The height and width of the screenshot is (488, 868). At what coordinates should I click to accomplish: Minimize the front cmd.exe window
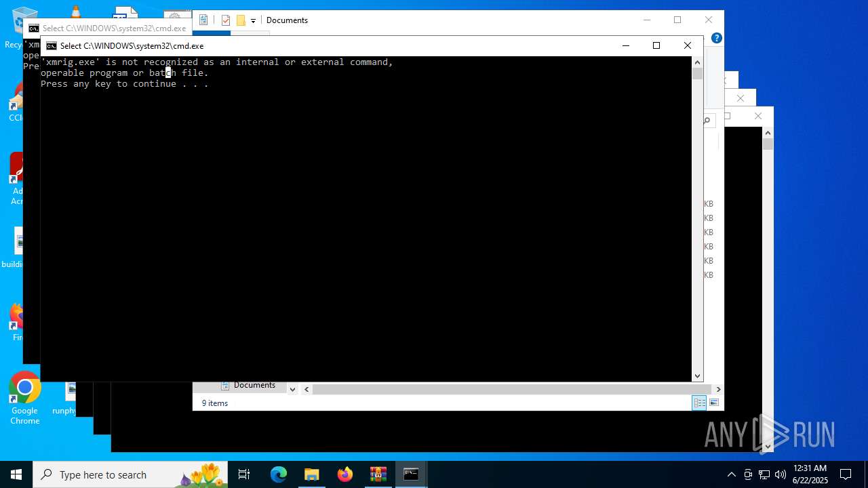[x=625, y=45]
